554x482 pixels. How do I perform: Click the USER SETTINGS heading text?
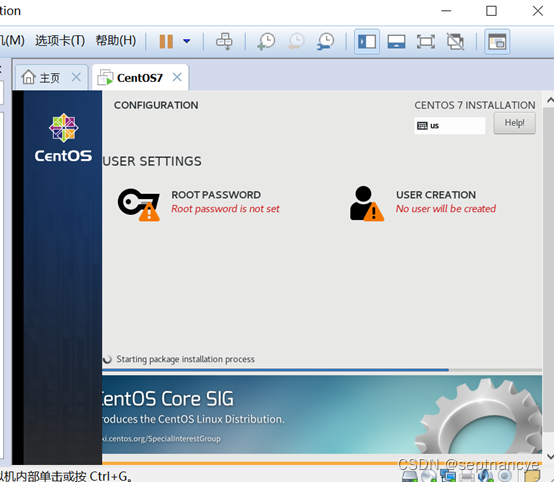pos(152,161)
